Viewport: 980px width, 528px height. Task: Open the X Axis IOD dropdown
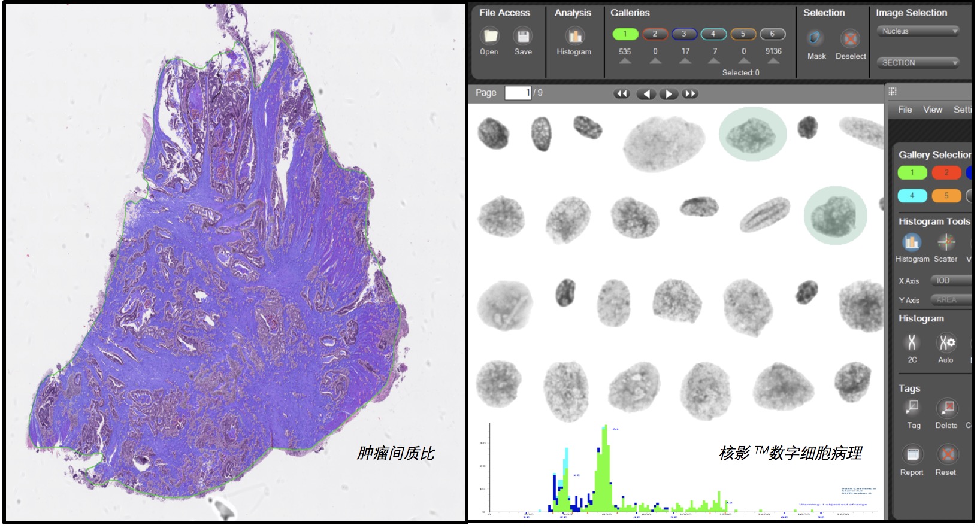pos(951,280)
